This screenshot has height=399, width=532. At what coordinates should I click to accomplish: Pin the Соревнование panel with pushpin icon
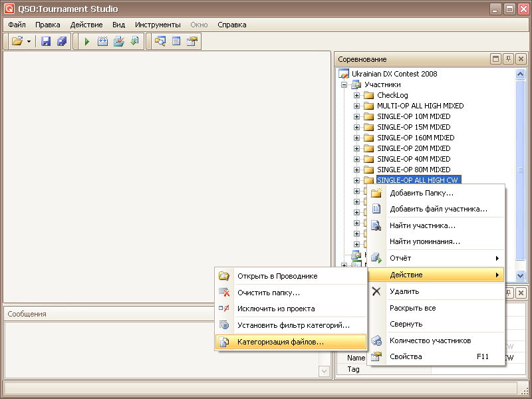click(508, 59)
